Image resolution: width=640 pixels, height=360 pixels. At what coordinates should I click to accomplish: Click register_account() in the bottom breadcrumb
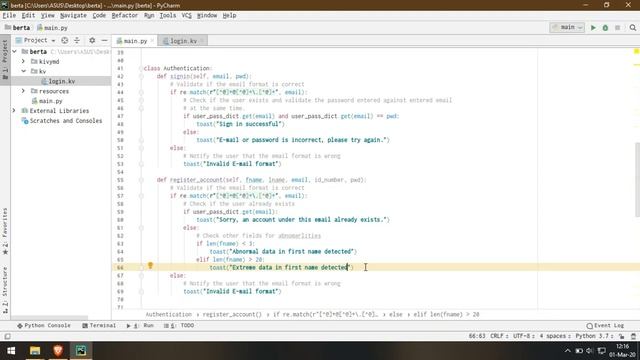click(x=232, y=315)
